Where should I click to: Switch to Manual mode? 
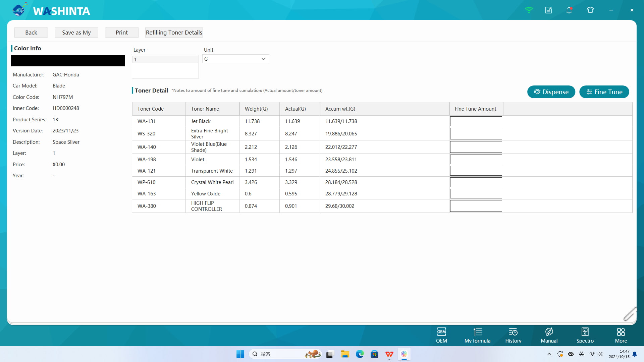click(x=549, y=335)
